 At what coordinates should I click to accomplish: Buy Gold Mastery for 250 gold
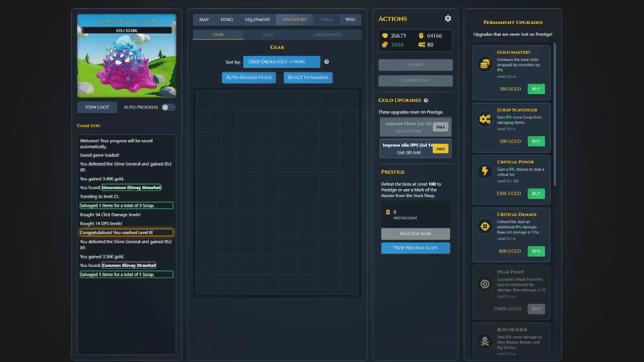pyautogui.click(x=536, y=89)
